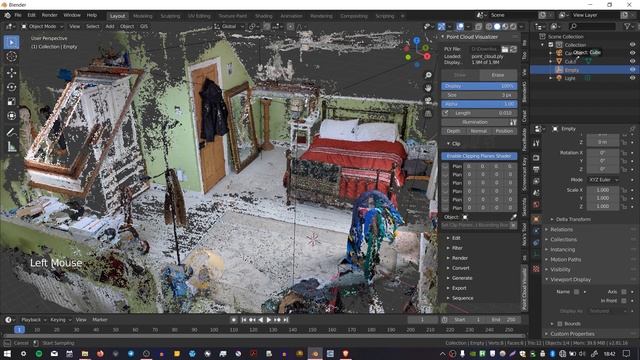Toggle the Bounds checkbox
Screen dimensions: 640x360
coord(560,324)
